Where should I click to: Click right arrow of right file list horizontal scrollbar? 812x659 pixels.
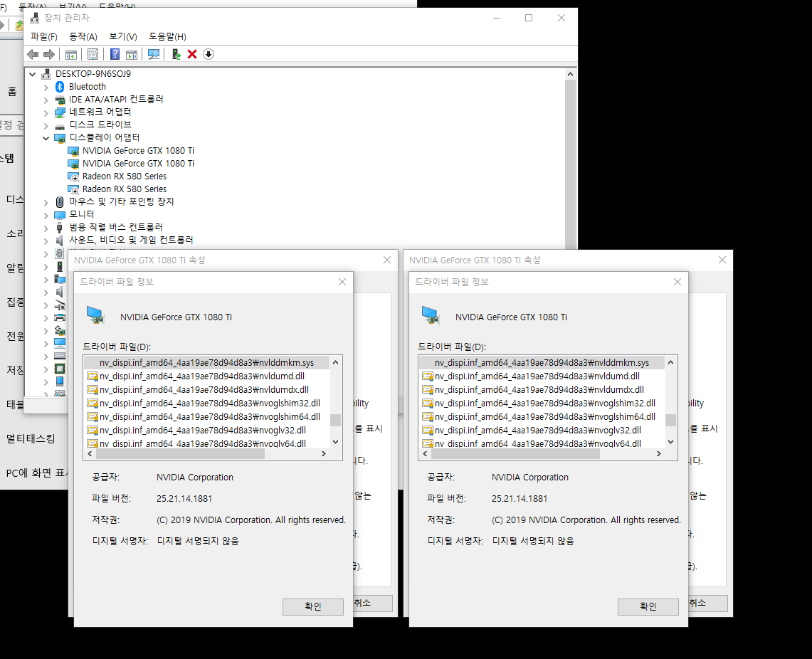click(x=659, y=454)
